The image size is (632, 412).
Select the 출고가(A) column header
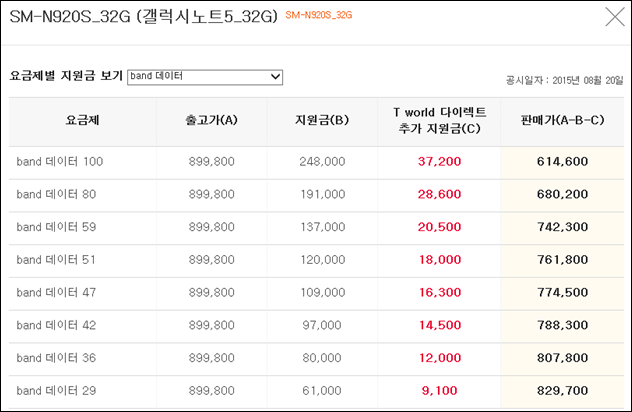pos(212,120)
